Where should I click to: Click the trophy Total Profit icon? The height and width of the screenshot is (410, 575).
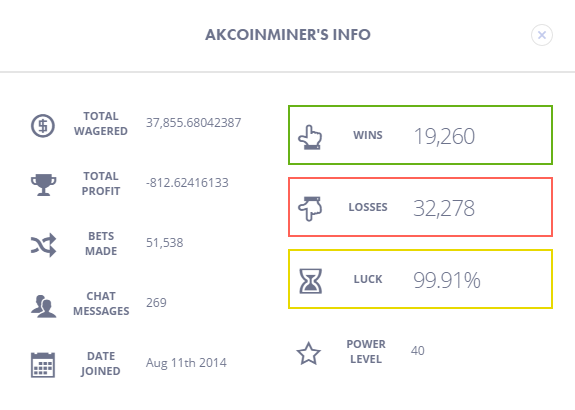(x=43, y=185)
